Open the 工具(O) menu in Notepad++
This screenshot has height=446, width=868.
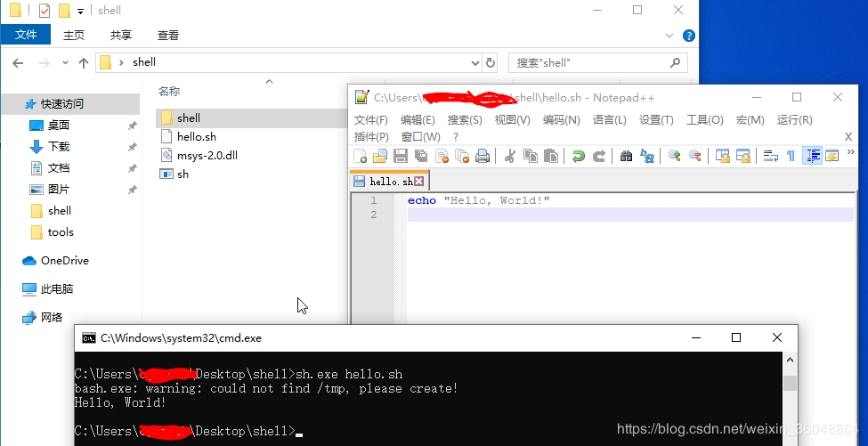705,120
